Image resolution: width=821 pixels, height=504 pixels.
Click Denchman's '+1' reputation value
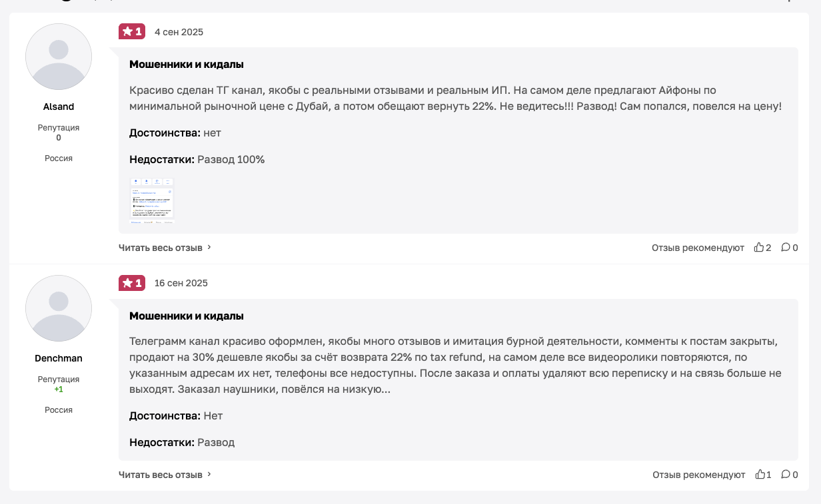pos(59,389)
